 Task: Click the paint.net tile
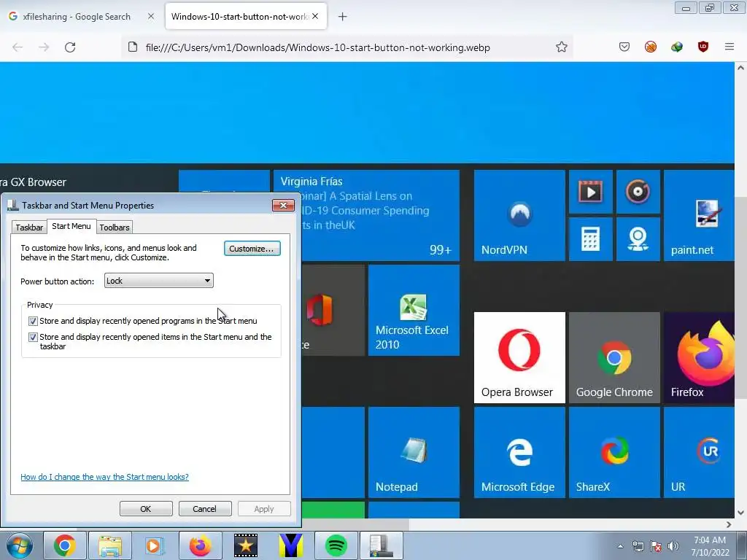[x=699, y=215]
